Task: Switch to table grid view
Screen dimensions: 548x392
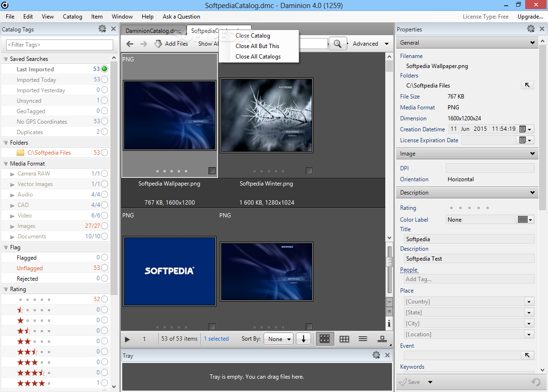Action: [x=344, y=339]
